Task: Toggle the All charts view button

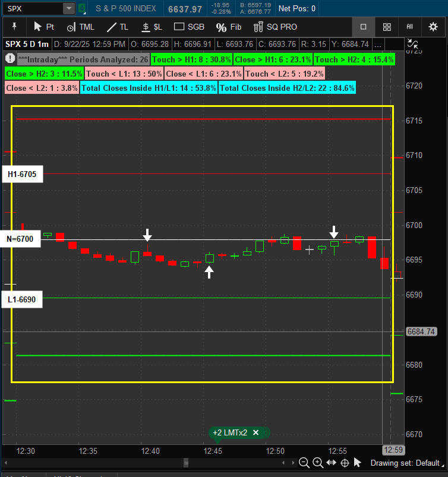Action: point(409,27)
